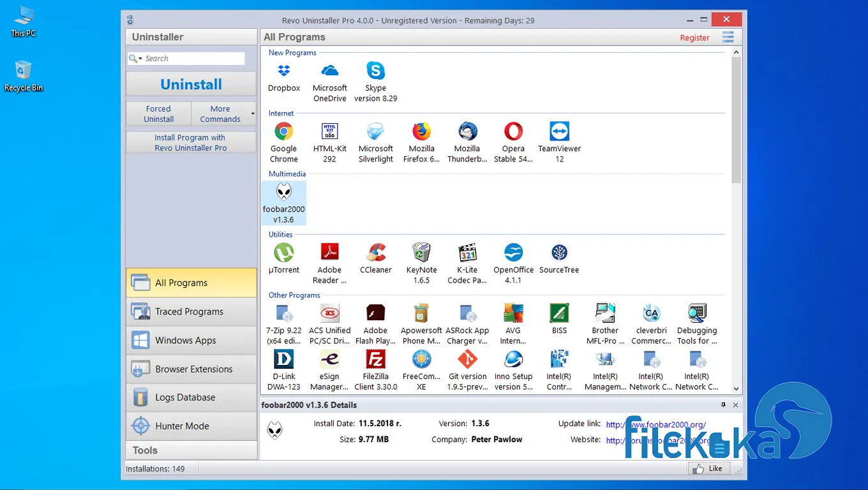Click the Other Programs group header
The width and height of the screenshot is (868, 490).
click(294, 295)
